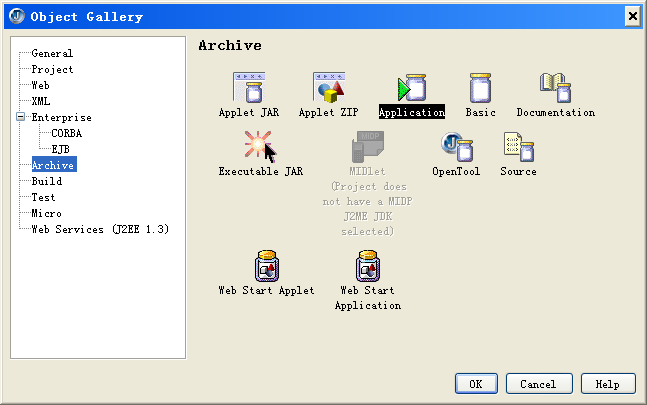This screenshot has height=405, width=647.
Task: Choose the Applet ZIP archive icon
Action: tap(329, 87)
